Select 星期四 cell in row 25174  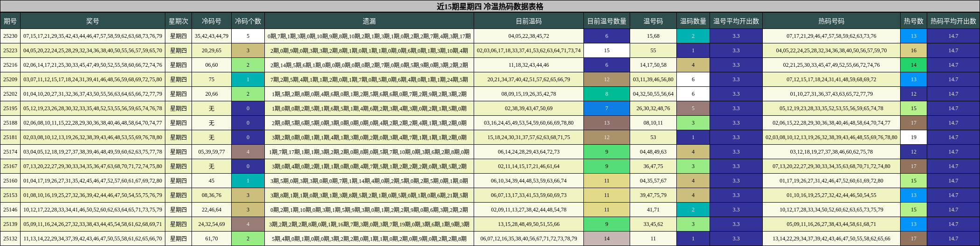[x=178, y=152]
